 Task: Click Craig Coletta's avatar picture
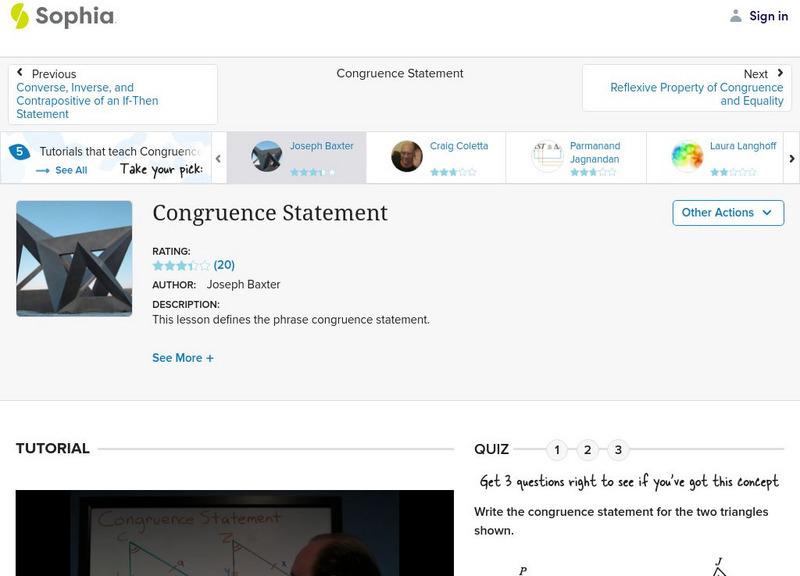point(407,156)
